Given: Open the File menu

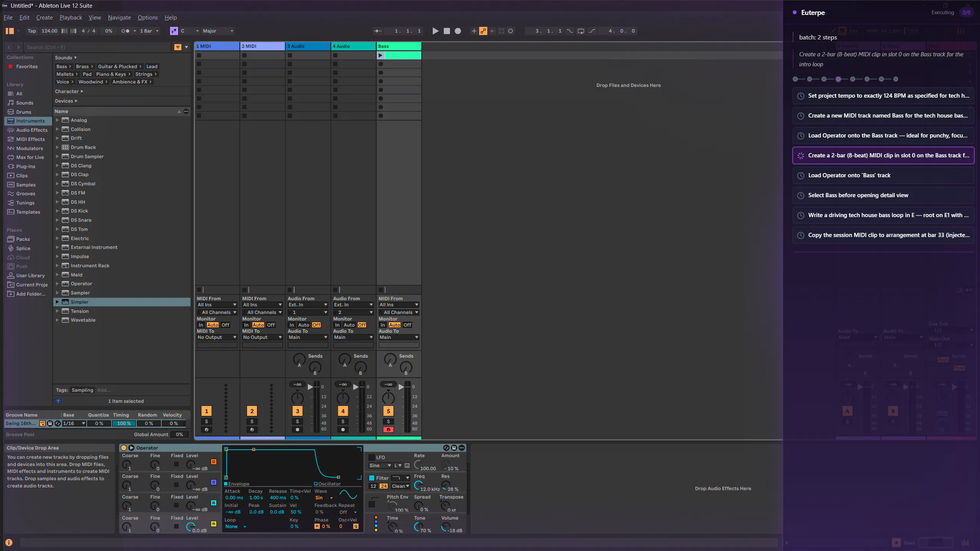Looking at the screenshot, I should coord(8,18).
